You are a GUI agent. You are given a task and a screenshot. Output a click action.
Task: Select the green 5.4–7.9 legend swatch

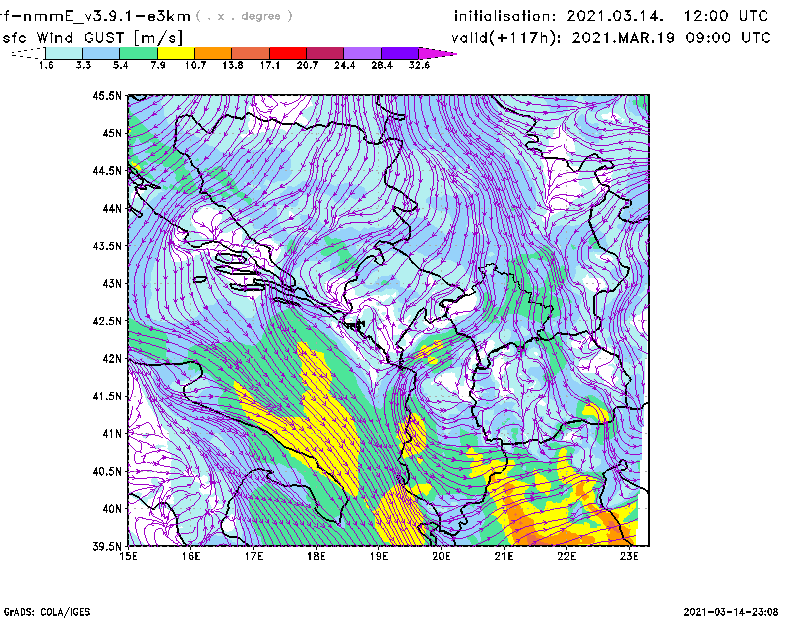[x=138, y=53]
